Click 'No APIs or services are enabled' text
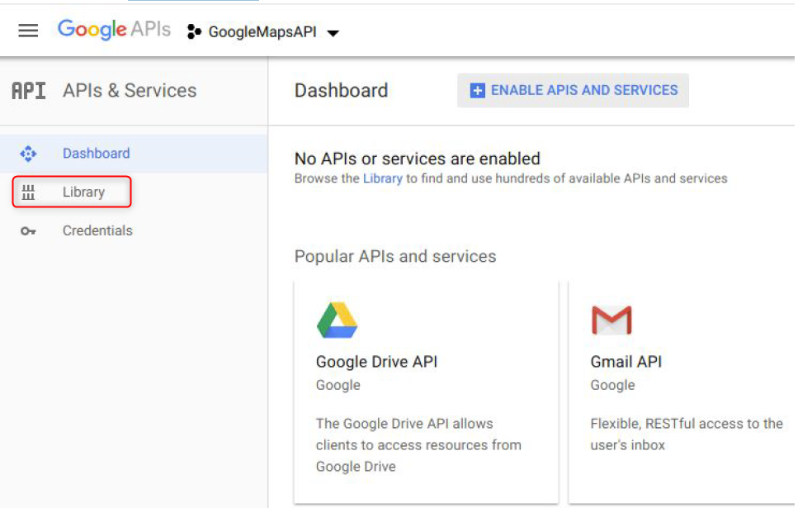The image size is (812, 508). 417,159
